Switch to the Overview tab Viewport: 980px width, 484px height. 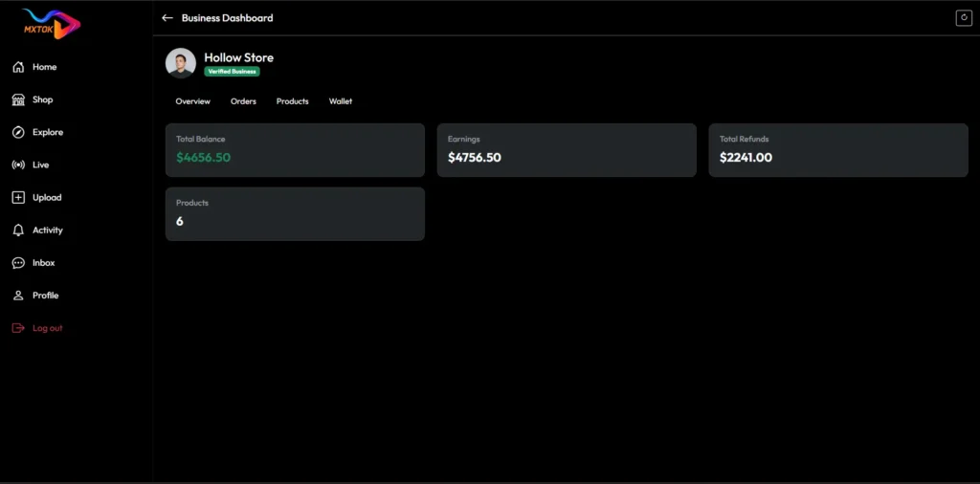click(192, 101)
